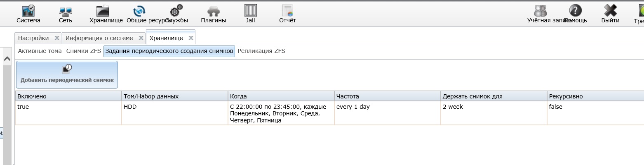Open the Сеть network section
Image resolution: width=644 pixels, height=165 pixels.
65,14
